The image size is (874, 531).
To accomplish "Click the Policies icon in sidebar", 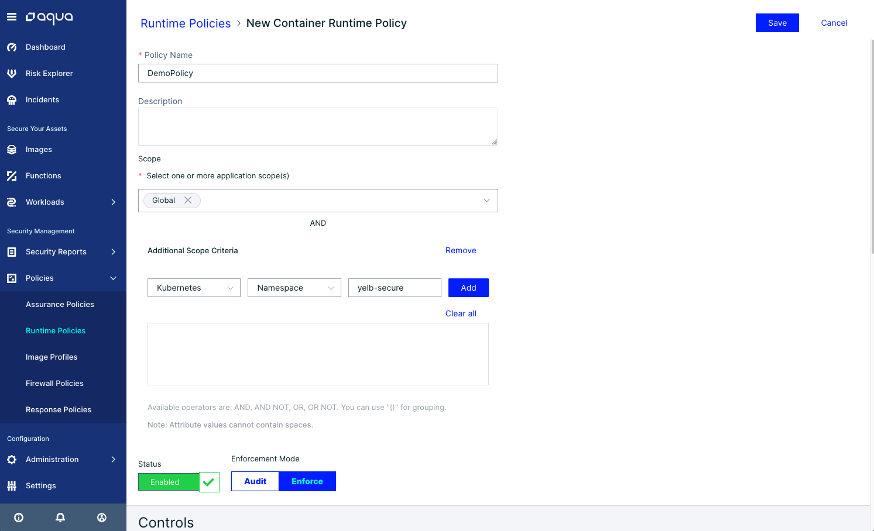I will tap(12, 278).
